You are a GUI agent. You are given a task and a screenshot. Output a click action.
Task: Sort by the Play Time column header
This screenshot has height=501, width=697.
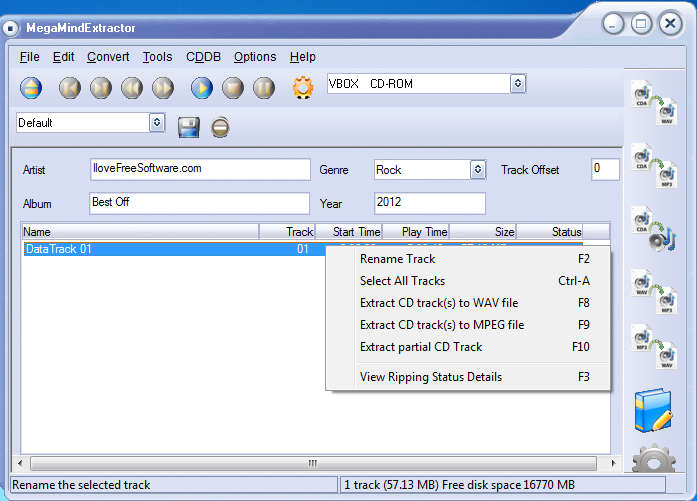416,232
